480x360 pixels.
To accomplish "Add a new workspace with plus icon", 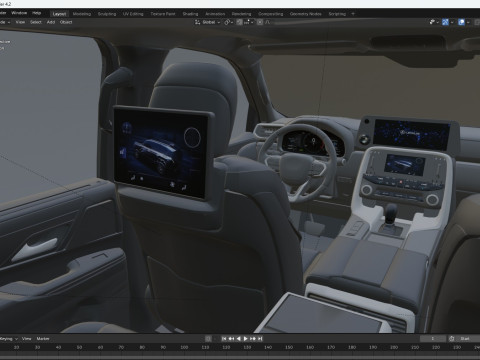I will (353, 14).
